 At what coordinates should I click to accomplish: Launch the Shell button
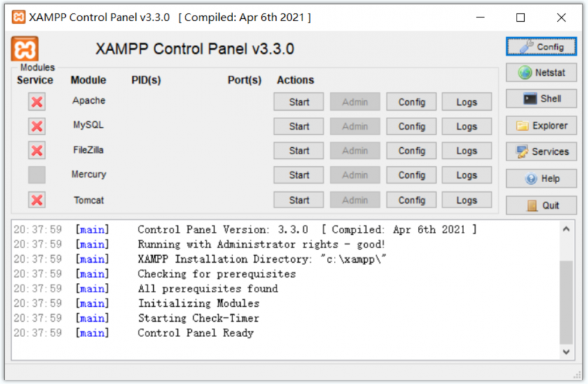click(541, 99)
